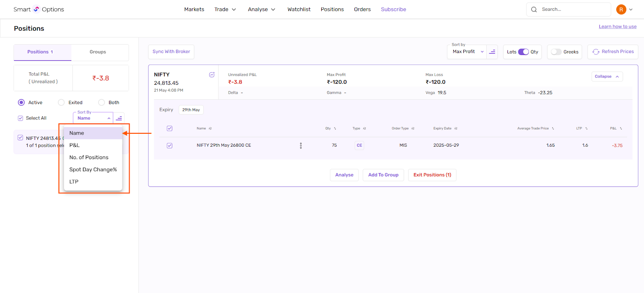Viewport: 644px width, 293px height.
Task: Open the Learn how to use link
Action: 617,27
